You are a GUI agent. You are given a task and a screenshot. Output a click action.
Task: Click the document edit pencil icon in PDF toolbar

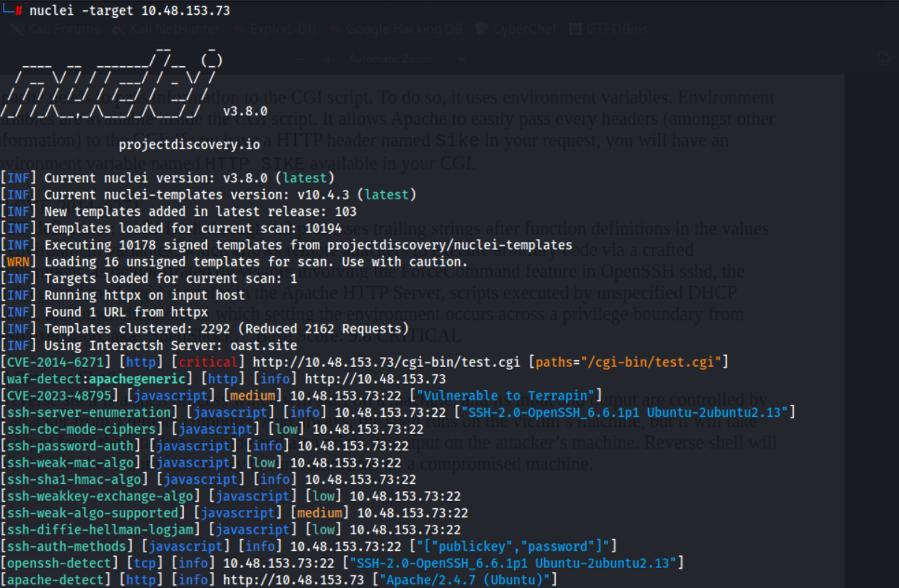(x=884, y=59)
